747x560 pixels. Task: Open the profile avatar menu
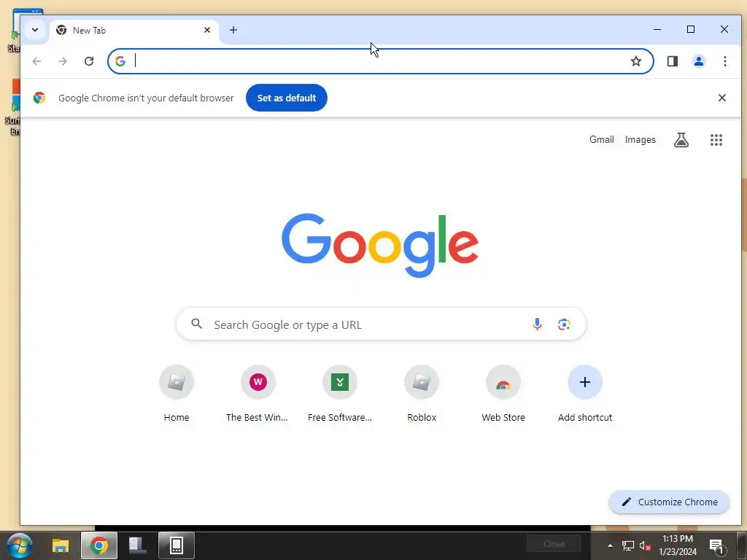[x=699, y=61]
